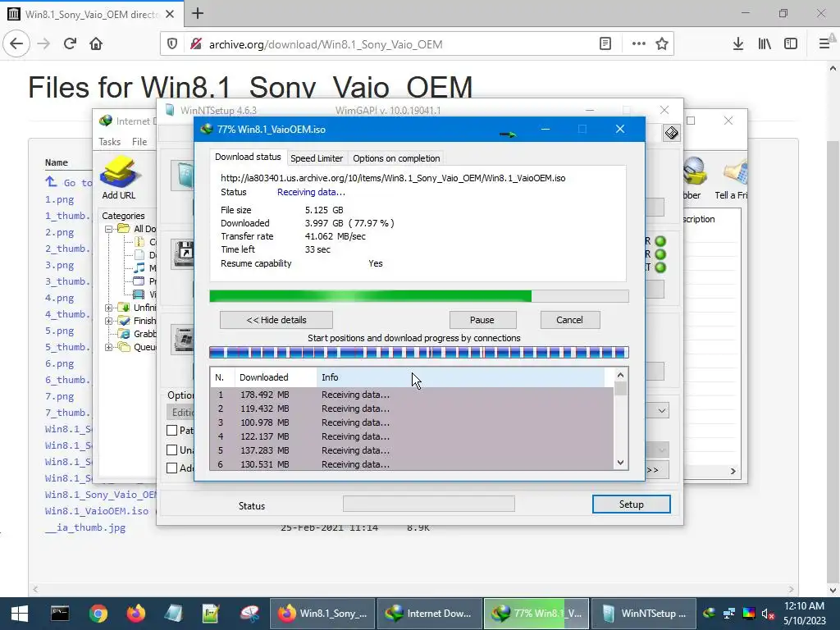Viewport: 840px width, 630px height.
Task: Switch to WinNTSetup taskbar button
Action: (644, 614)
